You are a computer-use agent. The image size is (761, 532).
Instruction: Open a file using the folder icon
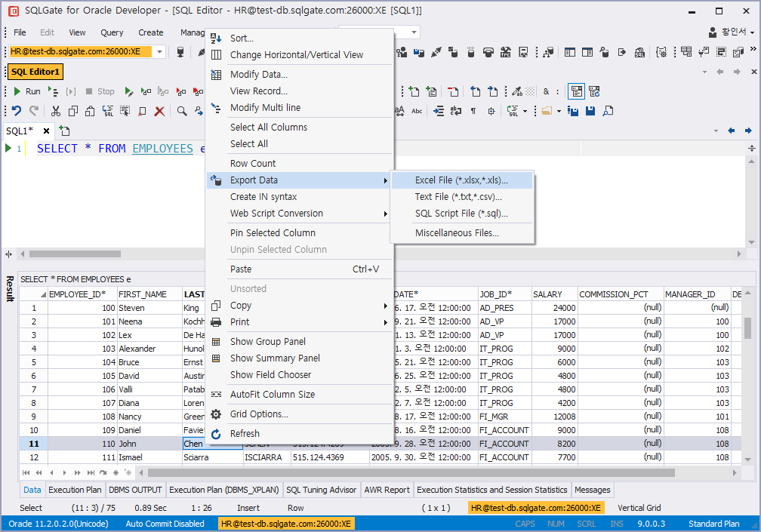pos(547,111)
